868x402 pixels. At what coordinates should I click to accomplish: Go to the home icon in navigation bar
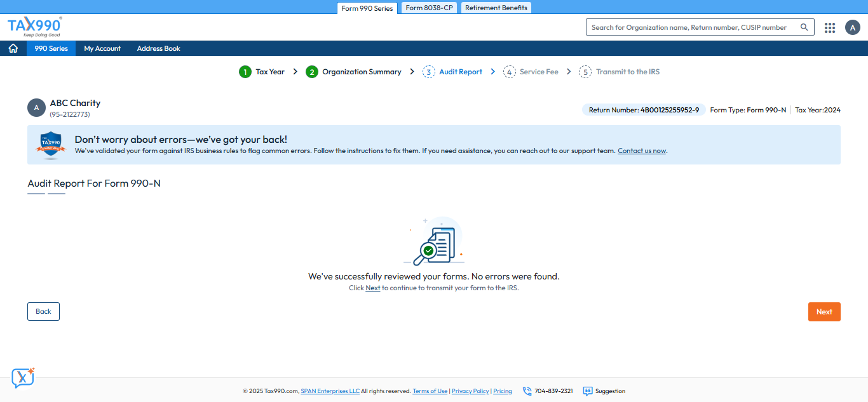pyautogui.click(x=13, y=48)
